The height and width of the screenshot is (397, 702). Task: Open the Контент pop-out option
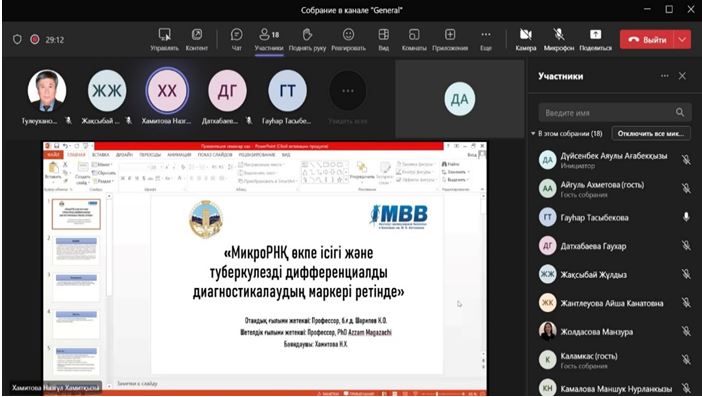pos(197,40)
